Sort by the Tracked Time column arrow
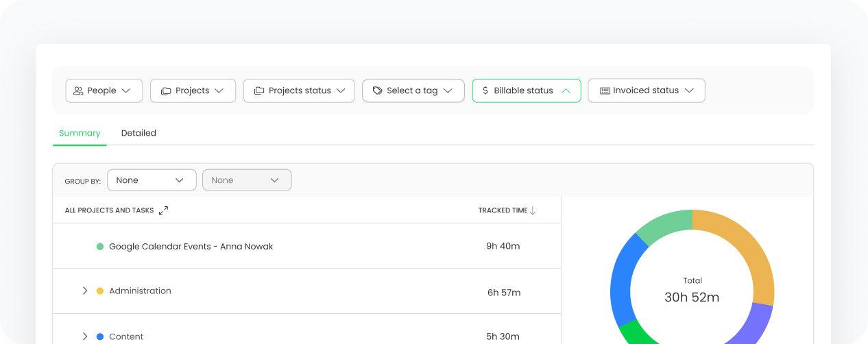The image size is (868, 344). pos(533,210)
